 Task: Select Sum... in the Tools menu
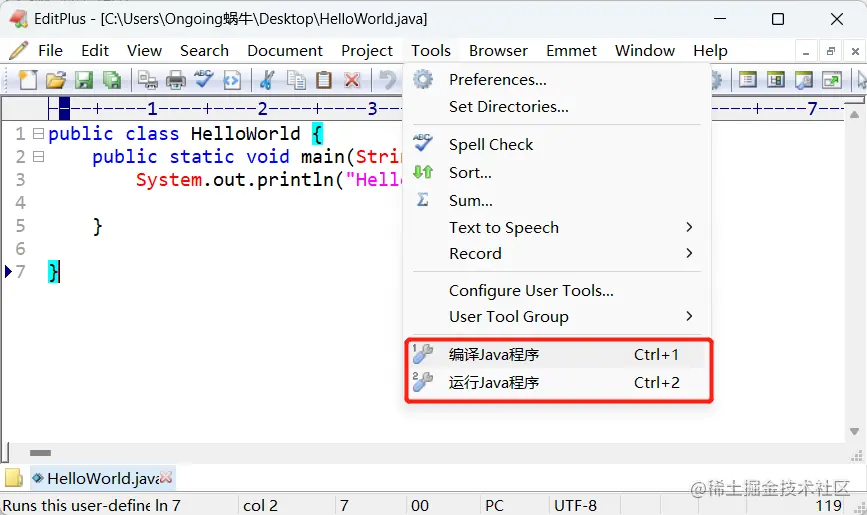point(557,200)
